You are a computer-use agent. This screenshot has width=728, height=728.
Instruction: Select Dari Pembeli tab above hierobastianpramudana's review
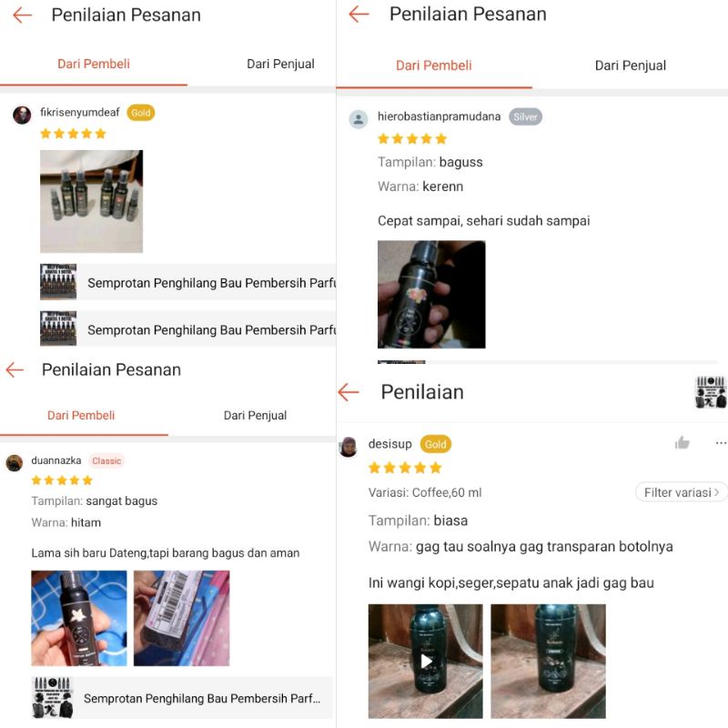(434, 66)
